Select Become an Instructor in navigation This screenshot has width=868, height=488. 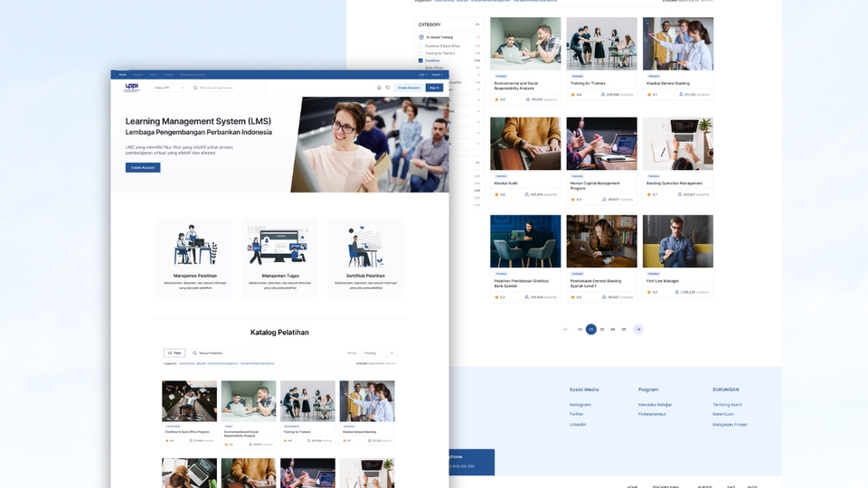192,74
